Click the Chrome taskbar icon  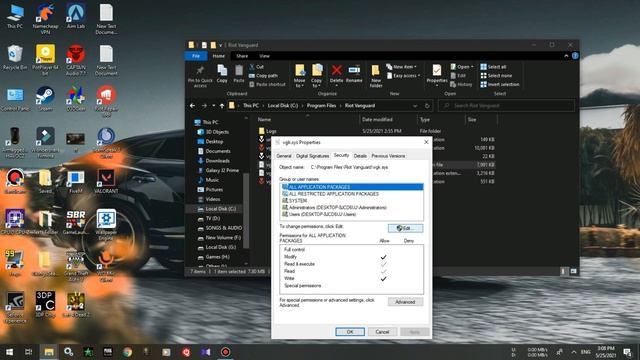127,352
